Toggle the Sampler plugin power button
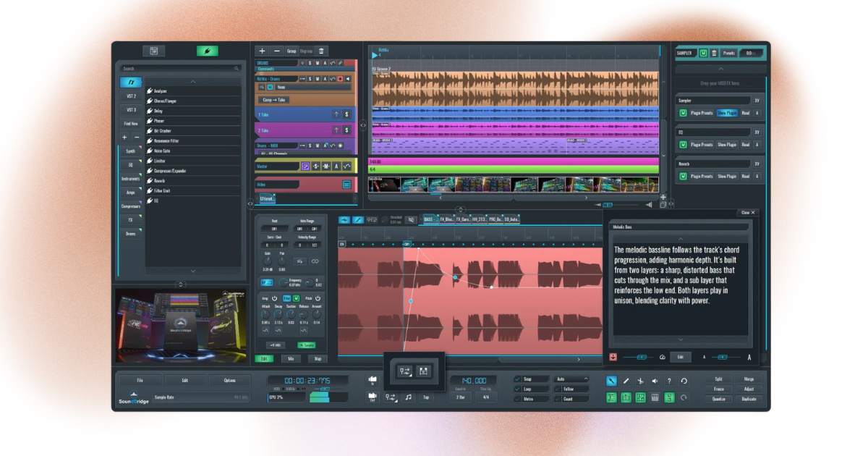868x456 pixels. (683, 113)
